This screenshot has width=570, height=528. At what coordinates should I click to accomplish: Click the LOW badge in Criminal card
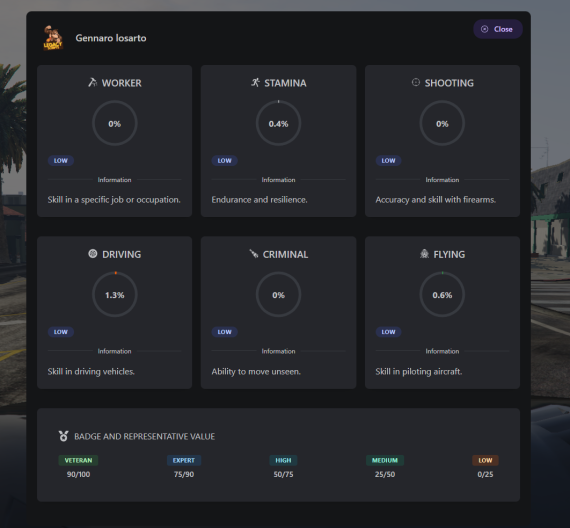pos(225,332)
